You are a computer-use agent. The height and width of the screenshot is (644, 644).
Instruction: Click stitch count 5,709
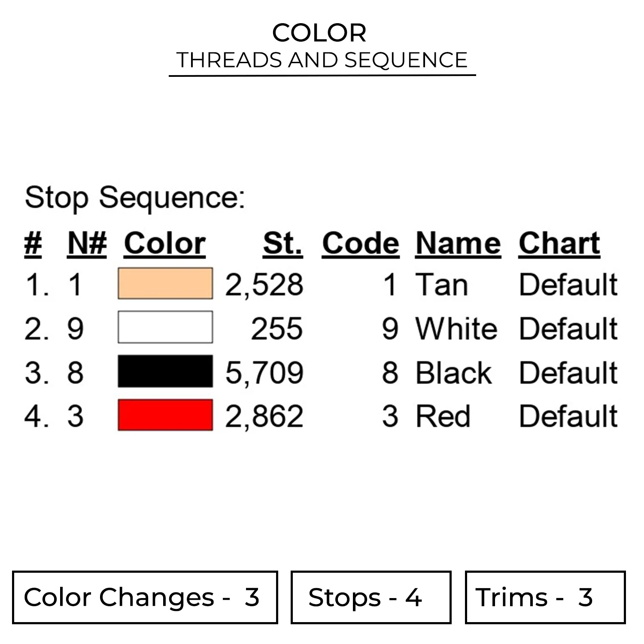264,373
